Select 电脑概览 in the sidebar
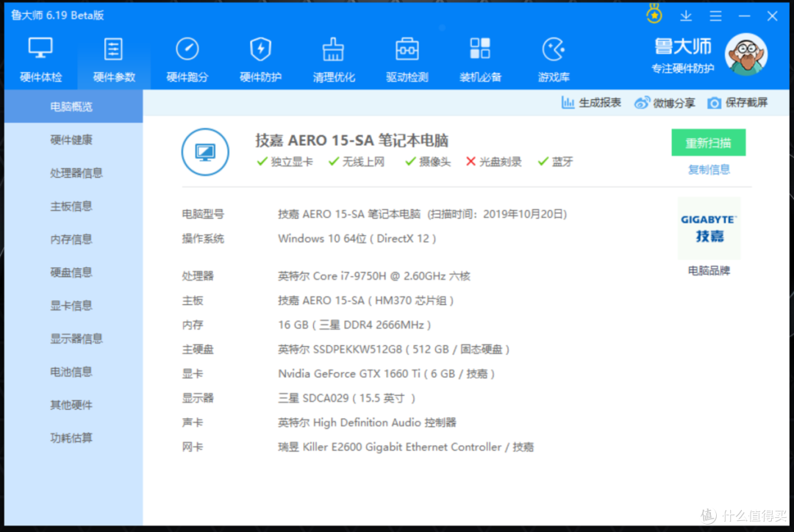 [x=74, y=107]
